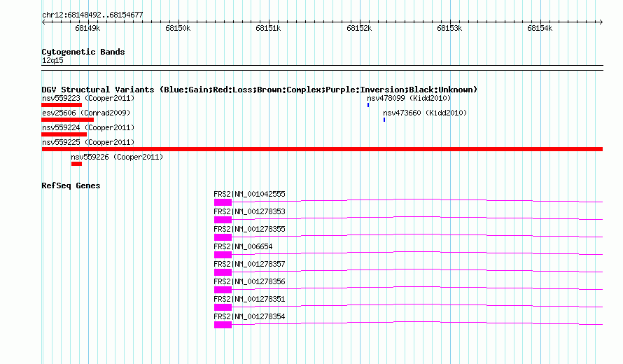Screen dimensions: 623x364
Task: Click red loss bar under nsv559224
Action: pos(64,134)
